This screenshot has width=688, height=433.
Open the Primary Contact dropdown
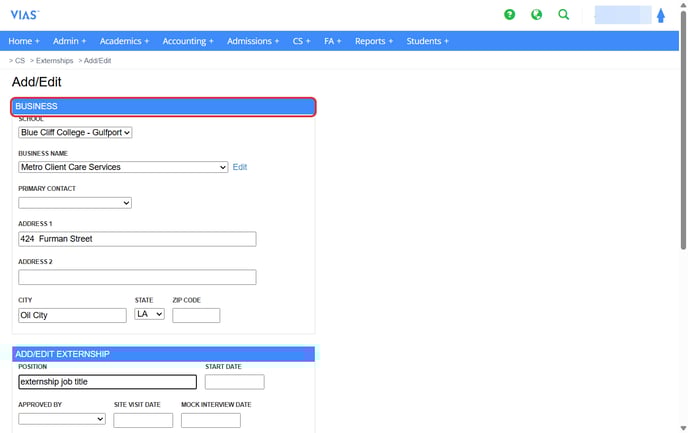pyautogui.click(x=75, y=203)
